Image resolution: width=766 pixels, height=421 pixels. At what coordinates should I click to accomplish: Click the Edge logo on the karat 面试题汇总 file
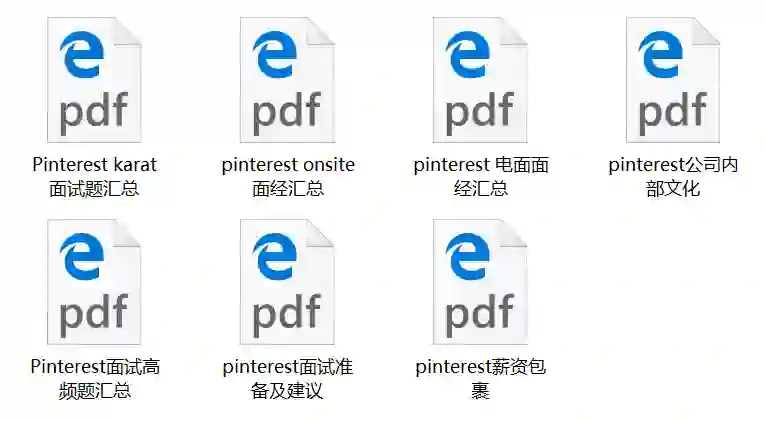click(82, 54)
